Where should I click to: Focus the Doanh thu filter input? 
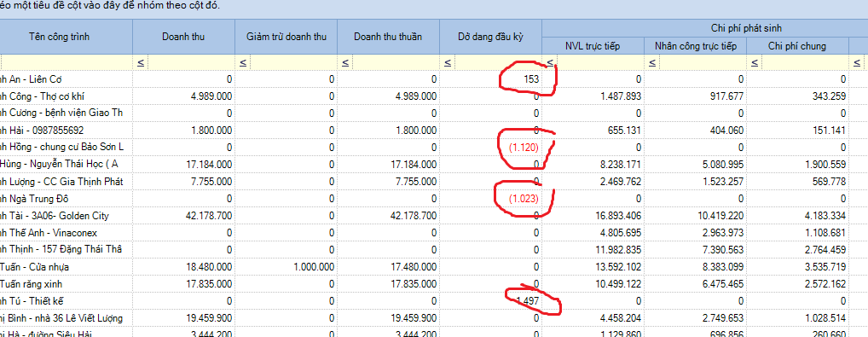click(191, 62)
